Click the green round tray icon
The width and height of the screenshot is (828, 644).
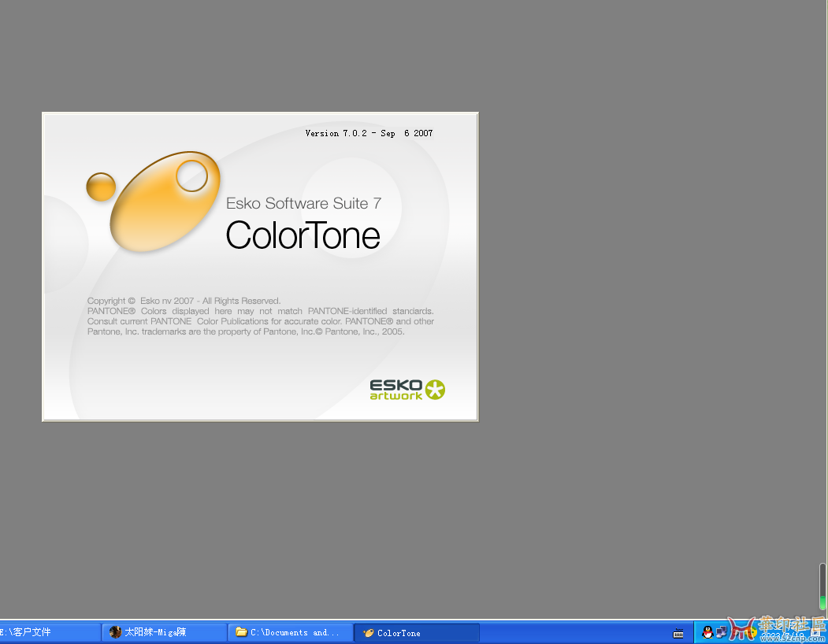pos(752,632)
